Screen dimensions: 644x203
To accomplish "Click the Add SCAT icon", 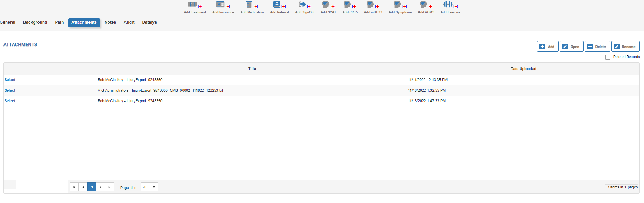I will [x=328, y=5].
